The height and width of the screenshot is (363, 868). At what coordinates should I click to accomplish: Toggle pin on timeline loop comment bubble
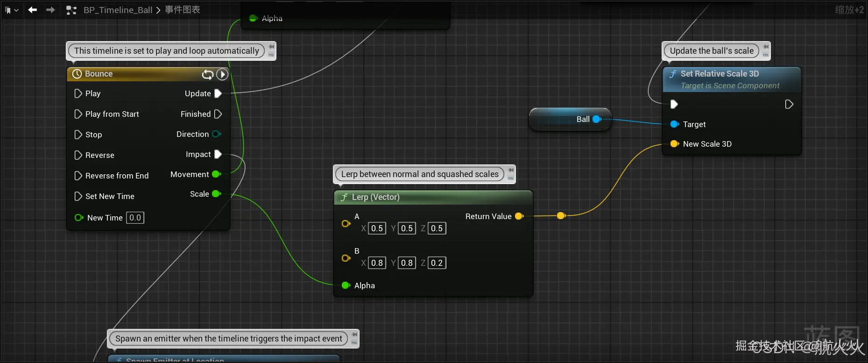point(271,47)
